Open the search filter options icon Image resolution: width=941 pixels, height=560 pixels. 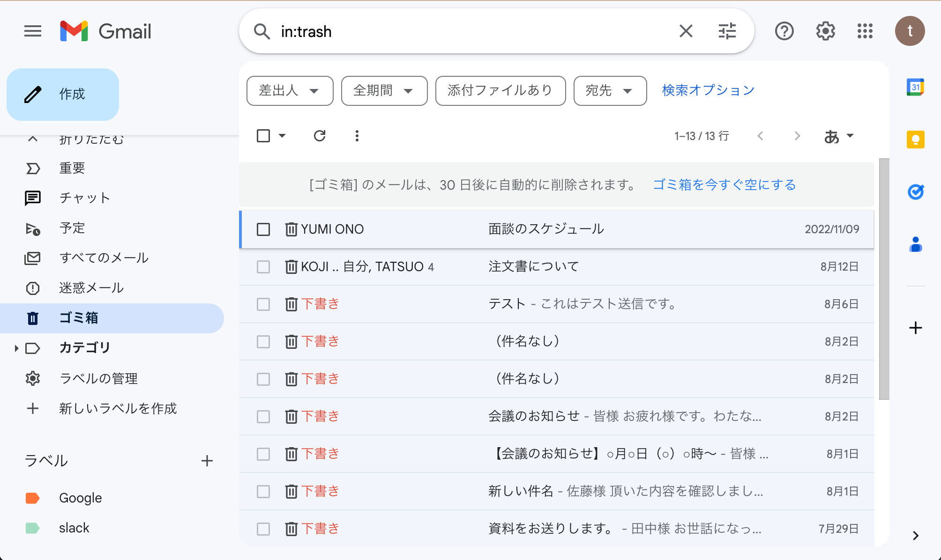coord(727,31)
